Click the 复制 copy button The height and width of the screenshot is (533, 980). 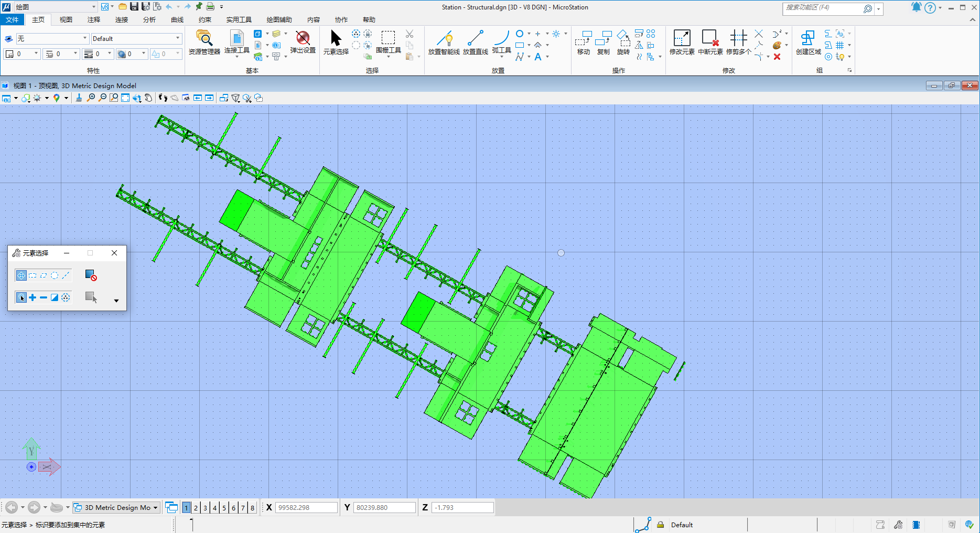603,42
